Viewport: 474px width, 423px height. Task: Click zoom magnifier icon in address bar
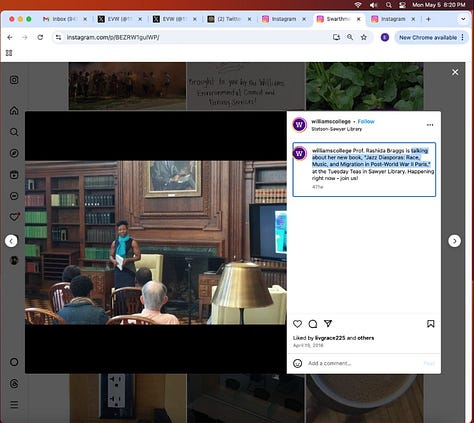point(350,37)
